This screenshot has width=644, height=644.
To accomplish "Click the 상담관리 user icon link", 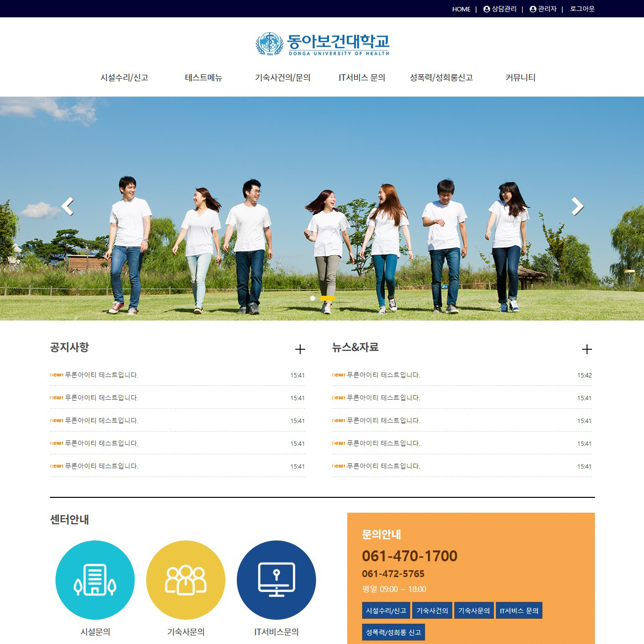I will click(x=500, y=9).
